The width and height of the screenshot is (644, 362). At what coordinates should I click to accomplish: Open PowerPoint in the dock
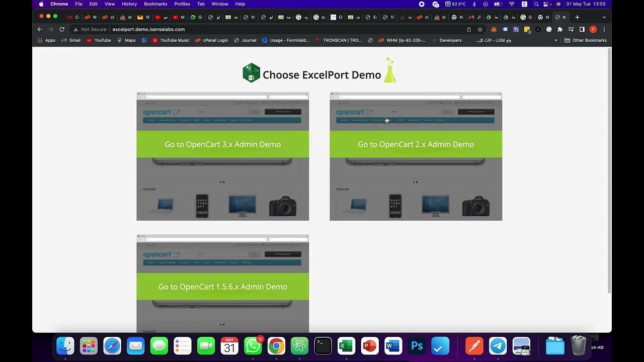370,346
